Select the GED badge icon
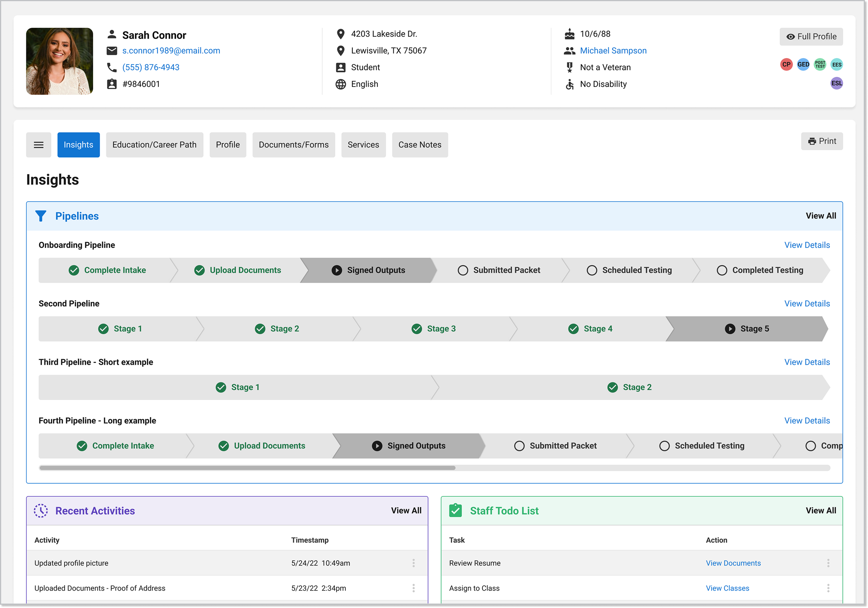Screen dimensions: 868x608 pos(803,64)
